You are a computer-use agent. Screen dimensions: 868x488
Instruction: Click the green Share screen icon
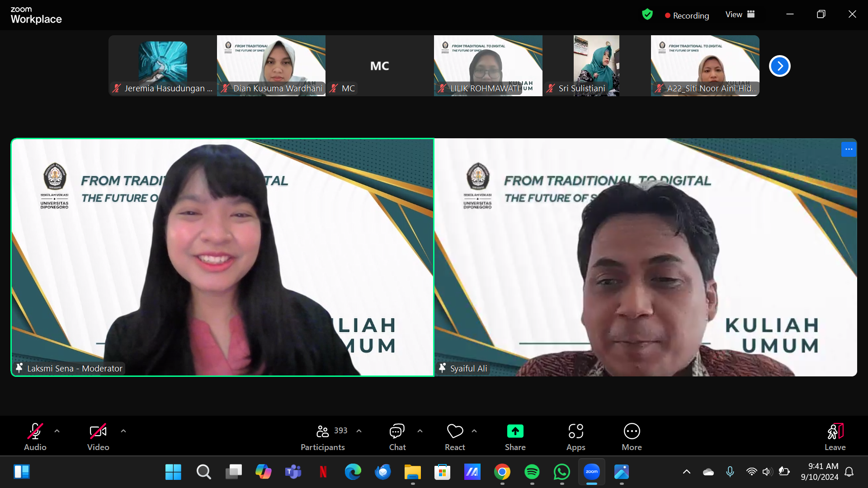tap(515, 432)
